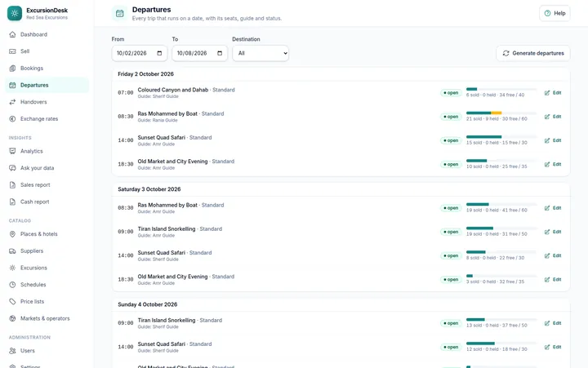The image size is (588, 368).
Task: Click the Suppliers truck icon
Action: 12,251
